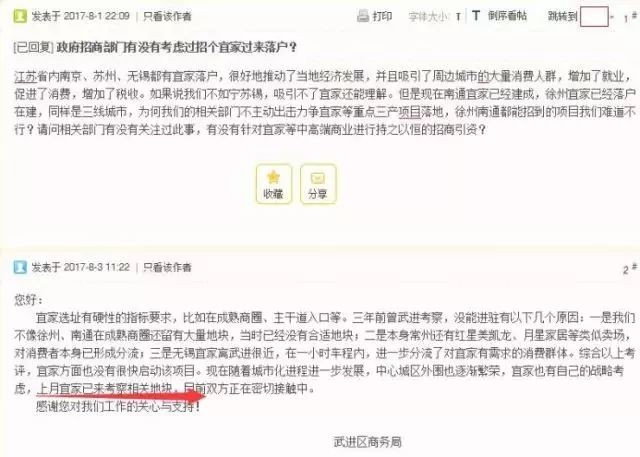Click the 跳转到 page number input box
The width and height of the screenshot is (640, 457).
pyautogui.click(x=594, y=16)
